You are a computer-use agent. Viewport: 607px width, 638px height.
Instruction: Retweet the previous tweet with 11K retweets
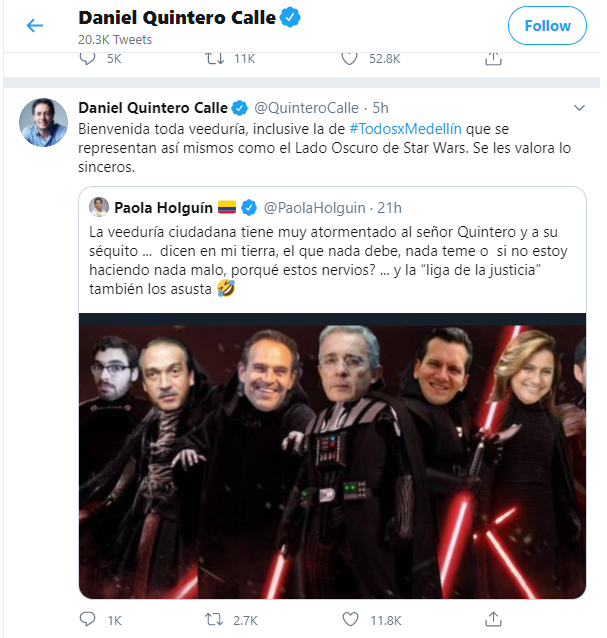point(214,59)
